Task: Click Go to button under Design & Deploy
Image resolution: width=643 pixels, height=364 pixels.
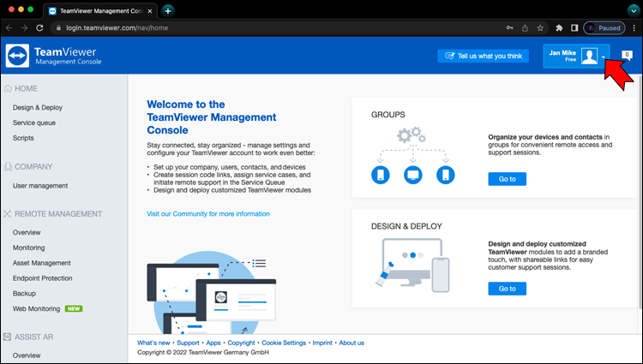Action: (x=508, y=289)
